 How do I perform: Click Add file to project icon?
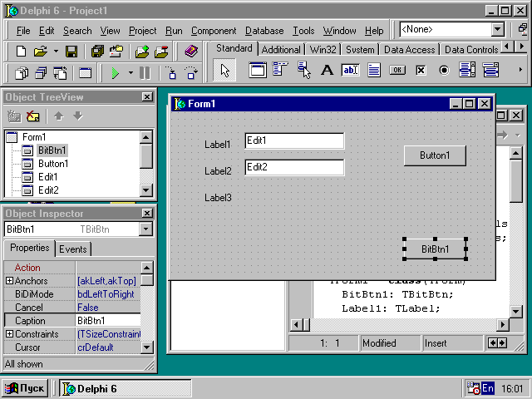click(x=142, y=52)
